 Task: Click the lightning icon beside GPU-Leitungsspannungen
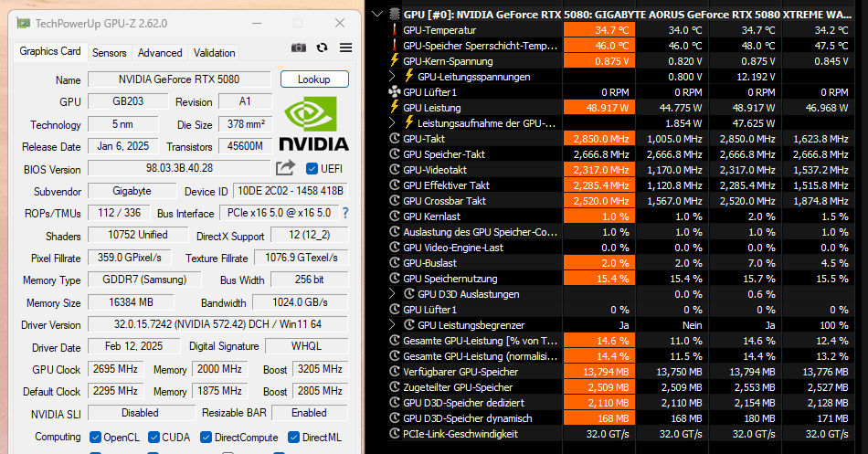[409, 76]
